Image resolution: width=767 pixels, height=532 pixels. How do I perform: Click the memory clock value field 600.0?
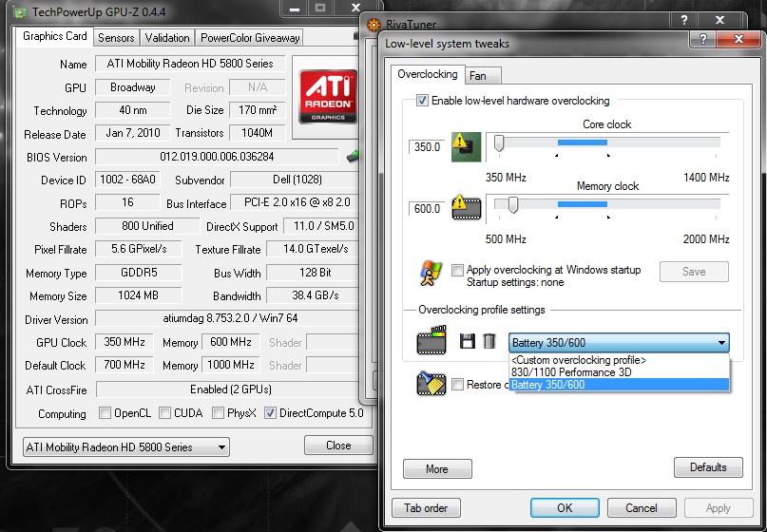click(426, 209)
